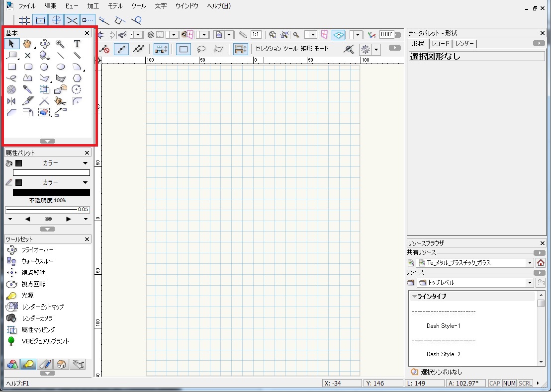Select the Arc tool
The width and height of the screenshot is (551, 392).
(x=77, y=67)
